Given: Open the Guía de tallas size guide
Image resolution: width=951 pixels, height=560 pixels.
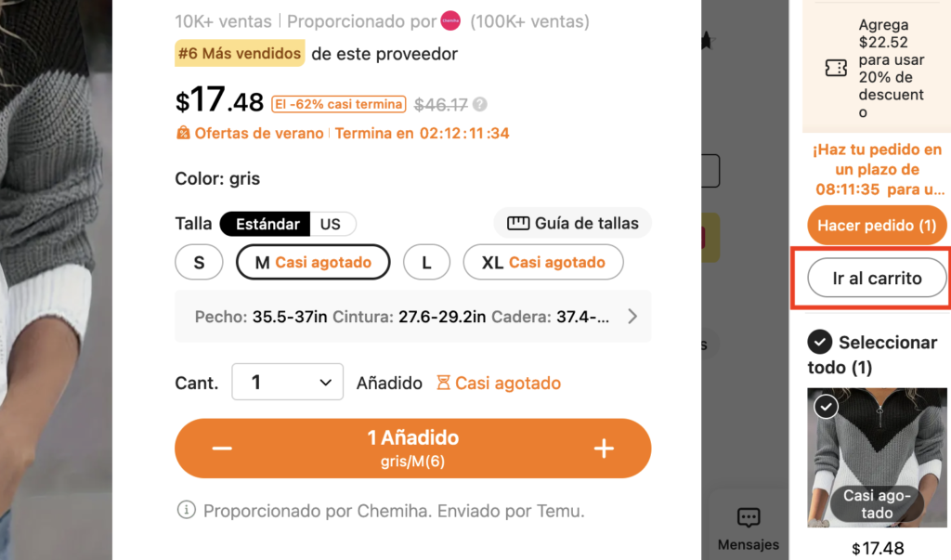Looking at the screenshot, I should (x=573, y=223).
